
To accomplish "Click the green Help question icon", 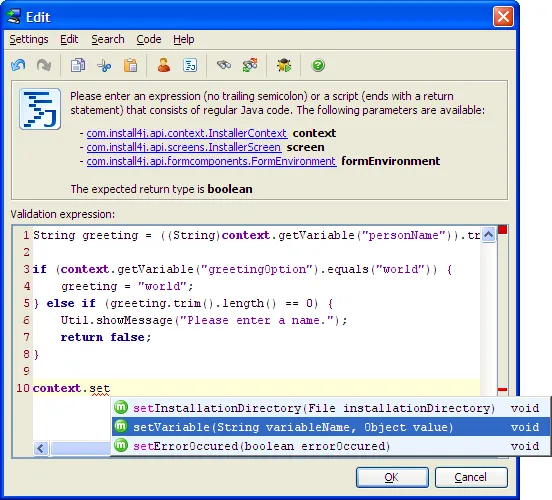I will coord(318,65).
